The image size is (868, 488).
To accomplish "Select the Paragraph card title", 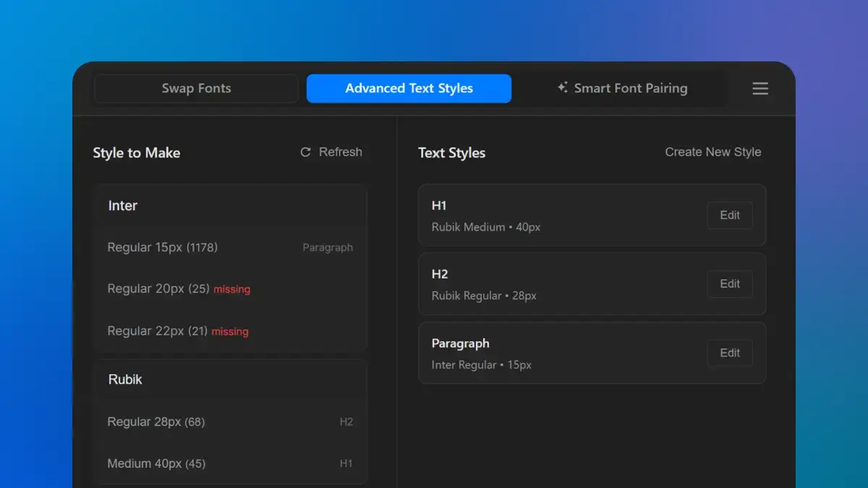I will pos(461,343).
